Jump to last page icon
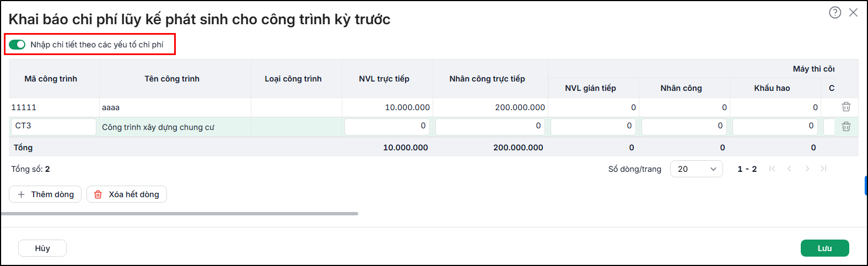Image resolution: width=868 pixels, height=266 pixels. pyautogui.click(x=823, y=169)
